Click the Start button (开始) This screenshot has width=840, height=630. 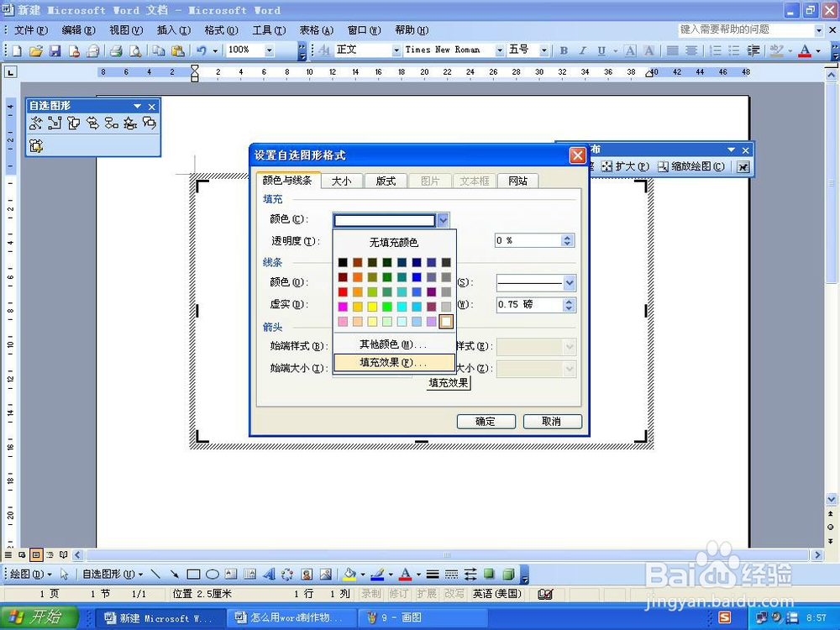39,617
